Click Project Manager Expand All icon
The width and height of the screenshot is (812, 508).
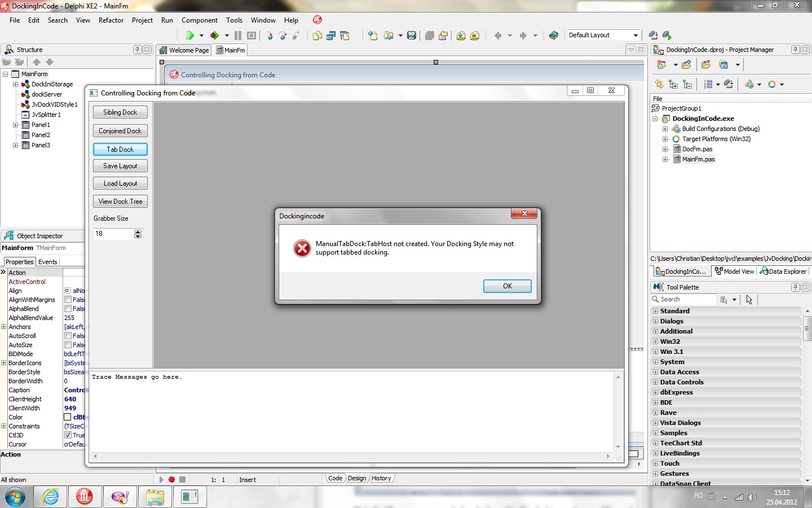coord(673,84)
